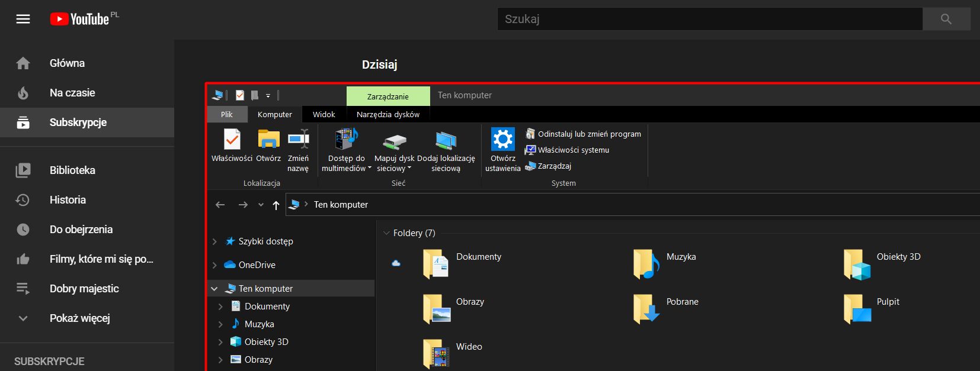The width and height of the screenshot is (980, 371).
Task: Click Zmień nazwę ribbon button
Action: click(x=298, y=151)
